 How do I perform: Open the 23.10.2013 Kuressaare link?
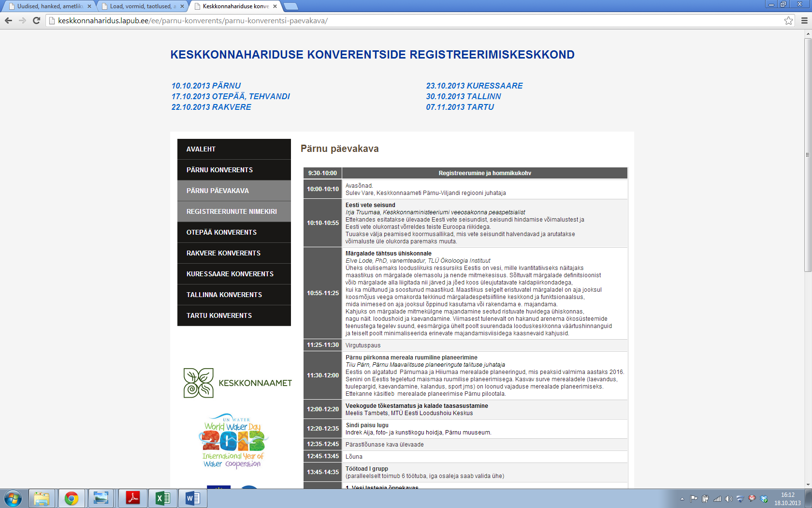pyautogui.click(x=474, y=86)
